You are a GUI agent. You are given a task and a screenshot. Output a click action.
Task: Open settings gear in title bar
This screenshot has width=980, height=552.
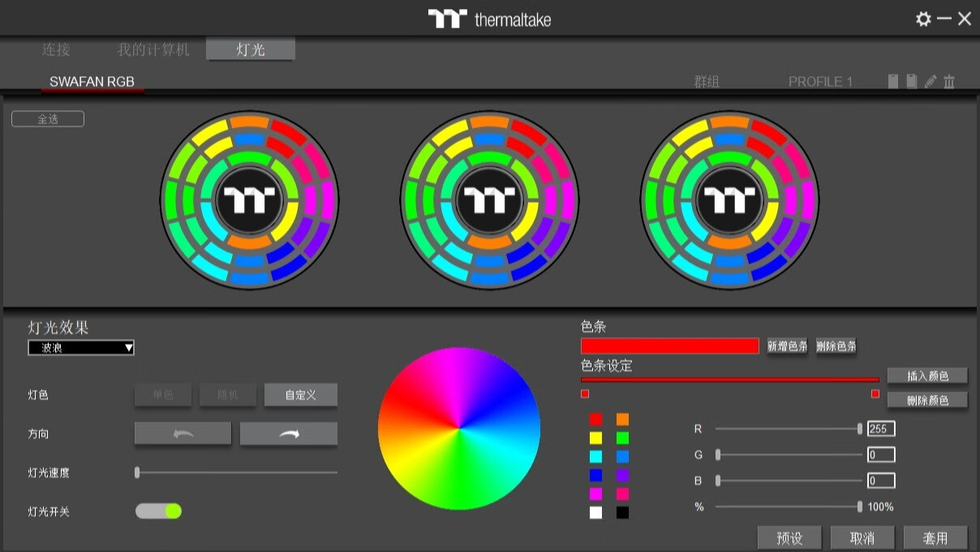point(923,19)
